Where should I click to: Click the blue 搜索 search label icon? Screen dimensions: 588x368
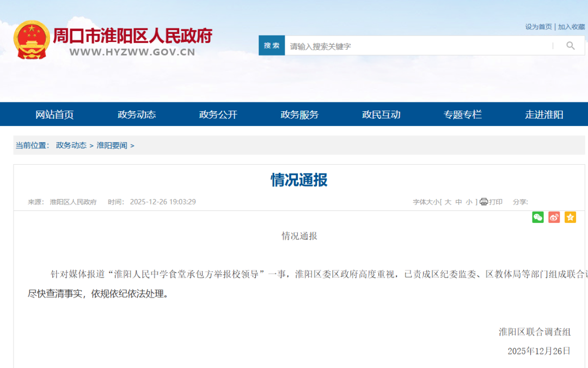point(272,45)
